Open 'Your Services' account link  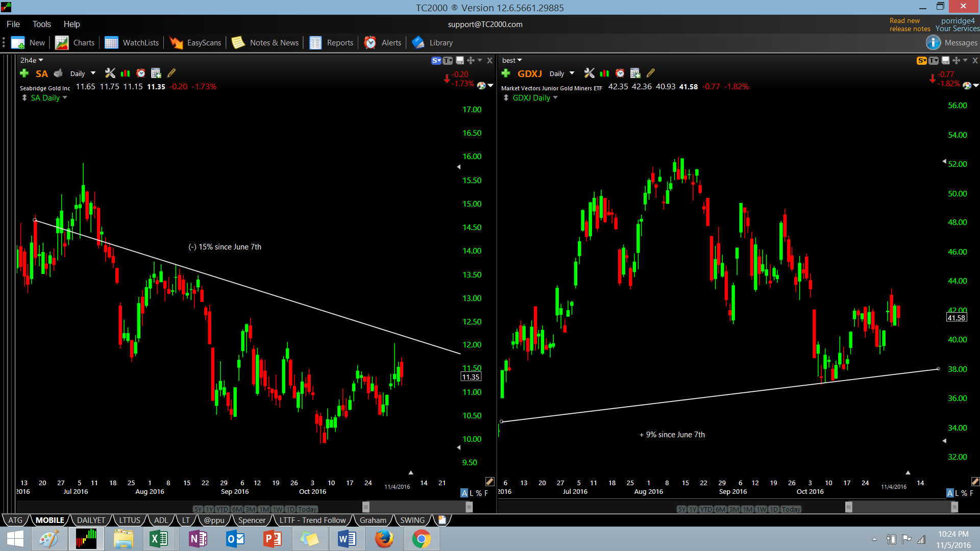958,29
